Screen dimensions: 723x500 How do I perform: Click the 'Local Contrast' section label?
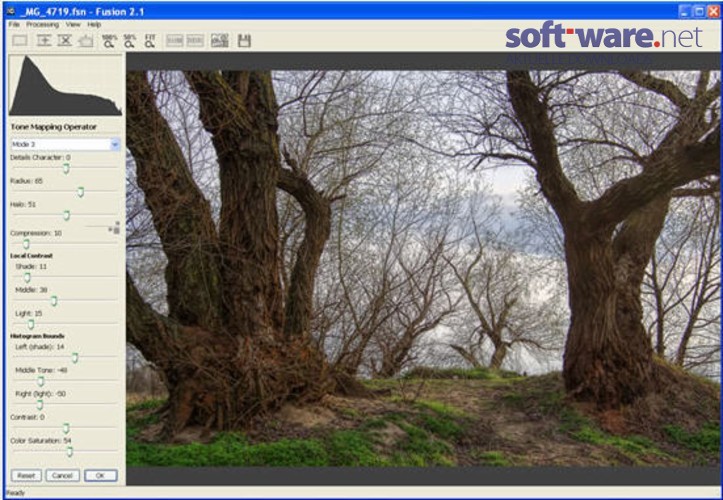click(x=31, y=256)
